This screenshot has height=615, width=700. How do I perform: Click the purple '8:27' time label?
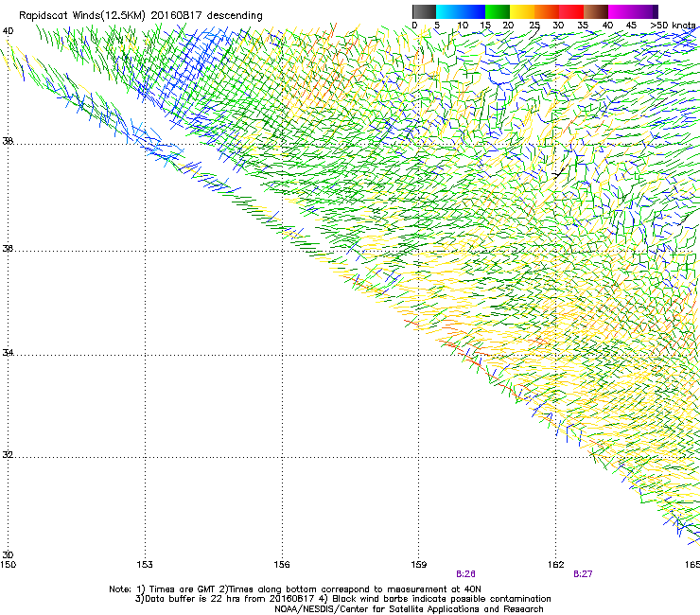tap(583, 574)
